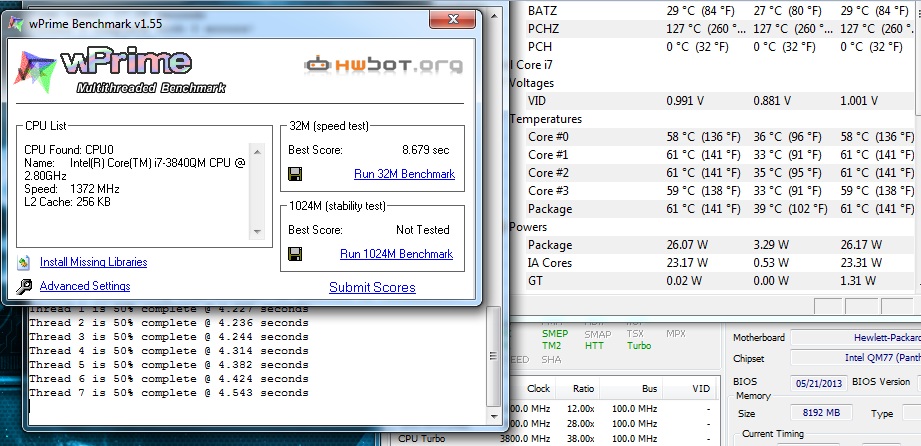Select the Package power row
Image resolution: width=921 pixels, height=446 pixels.
712,245
